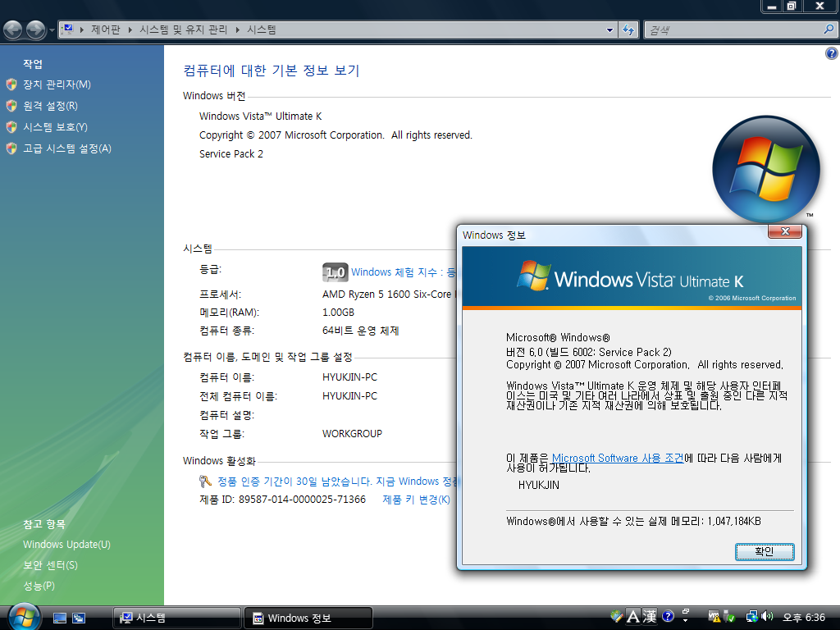The height and width of the screenshot is (630, 840).
Task: Click the Windows flag logo in the dialog banner
Action: click(x=533, y=276)
